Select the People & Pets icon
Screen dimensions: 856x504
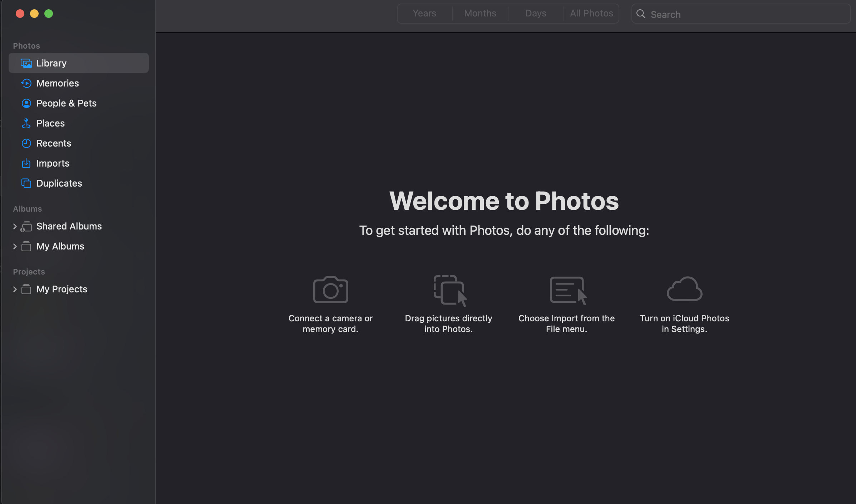pyautogui.click(x=26, y=103)
